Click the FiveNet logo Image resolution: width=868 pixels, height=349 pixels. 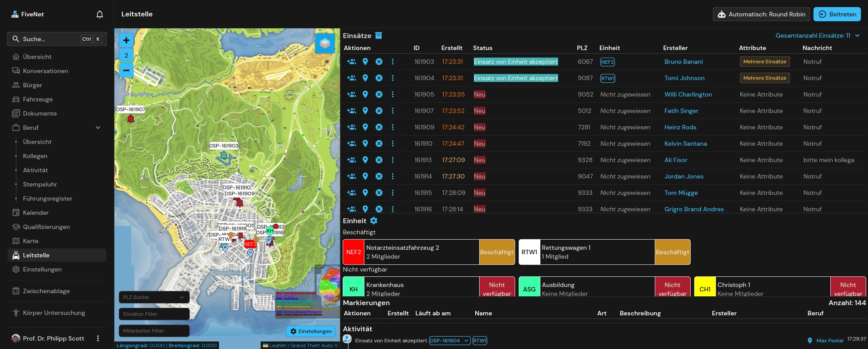click(x=27, y=14)
